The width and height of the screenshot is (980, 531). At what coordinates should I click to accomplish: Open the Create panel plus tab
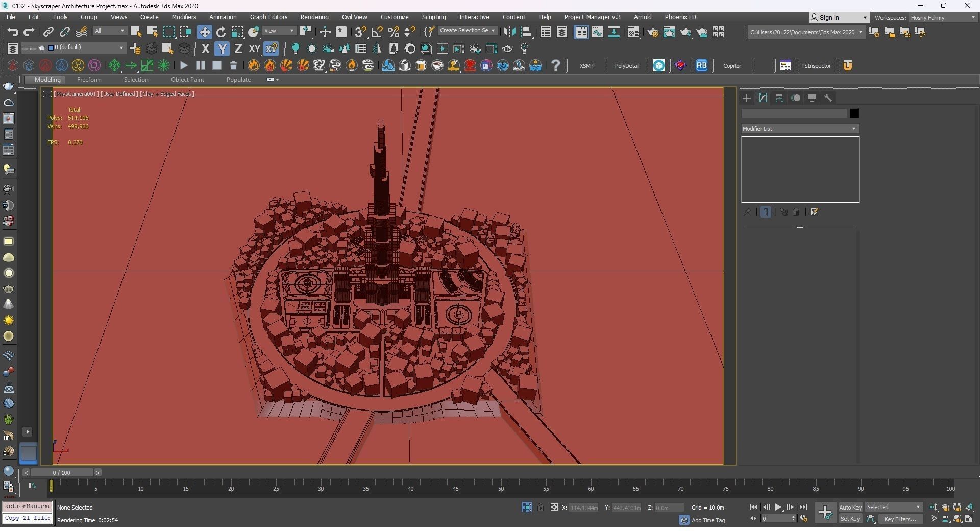pos(747,98)
